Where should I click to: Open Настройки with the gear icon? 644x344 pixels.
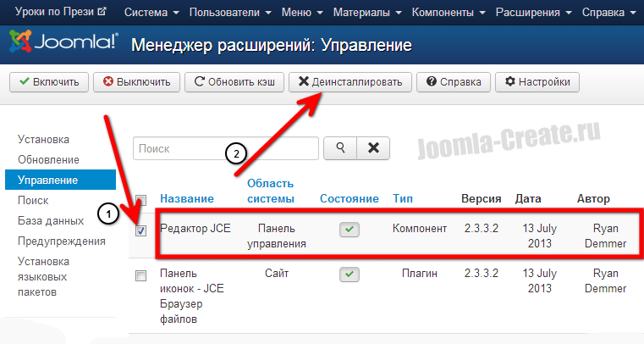537,82
